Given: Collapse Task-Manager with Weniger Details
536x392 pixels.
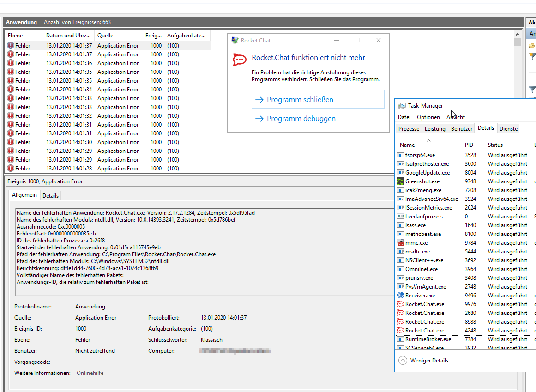Looking at the screenshot, I should click(423, 361).
